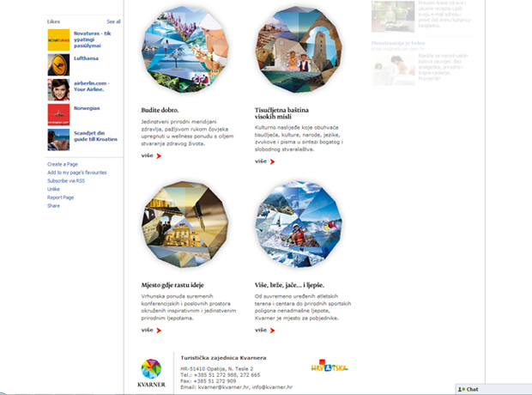Image resolution: width=532 pixels, height=395 pixels.
Task: Select the Norwegian airline logo thumbnail
Action: 58,114
